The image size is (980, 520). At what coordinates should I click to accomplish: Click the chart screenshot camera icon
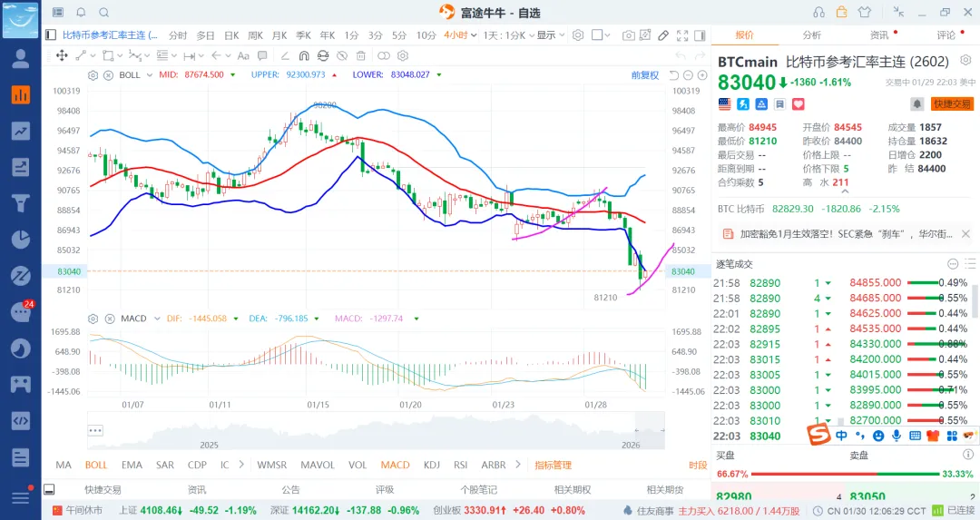[628, 35]
